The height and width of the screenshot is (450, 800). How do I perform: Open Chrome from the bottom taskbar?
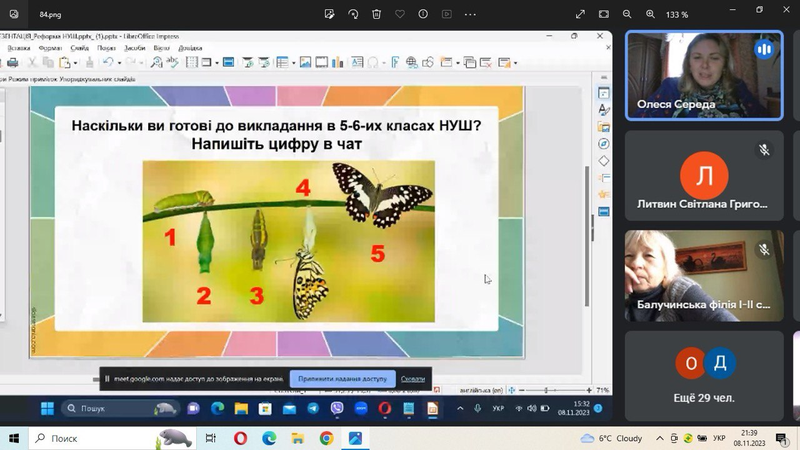(x=327, y=438)
